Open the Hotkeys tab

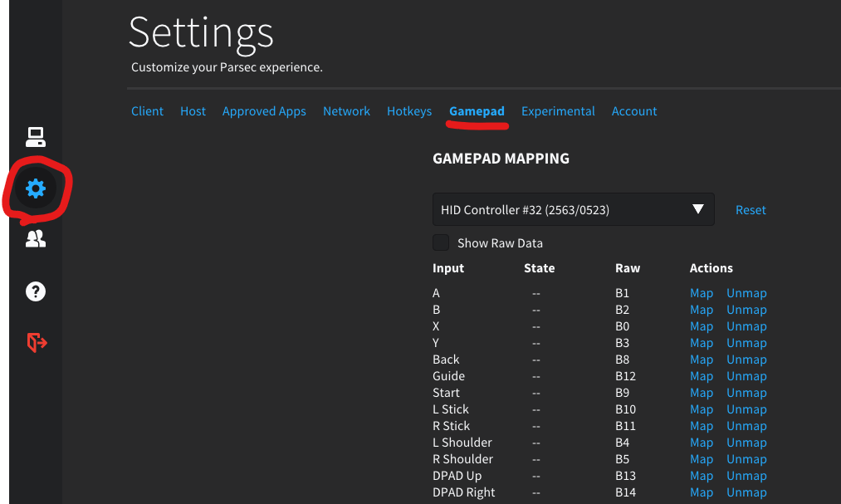click(x=409, y=111)
